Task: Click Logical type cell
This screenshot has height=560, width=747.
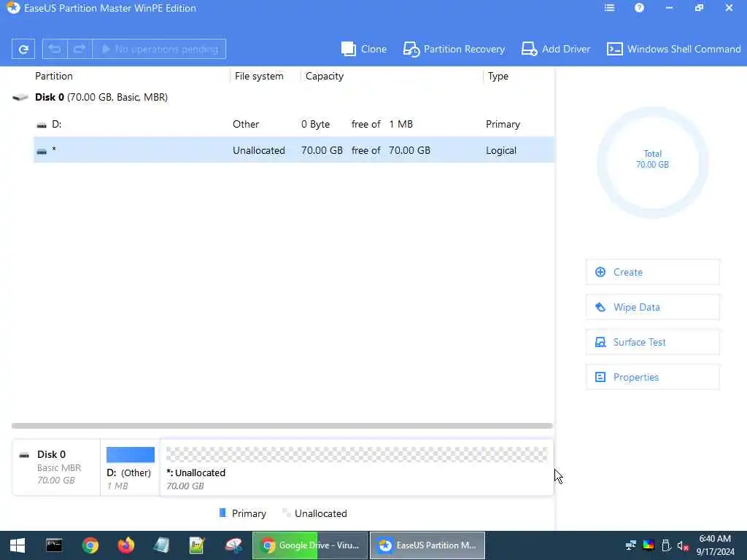Action: 501,150
